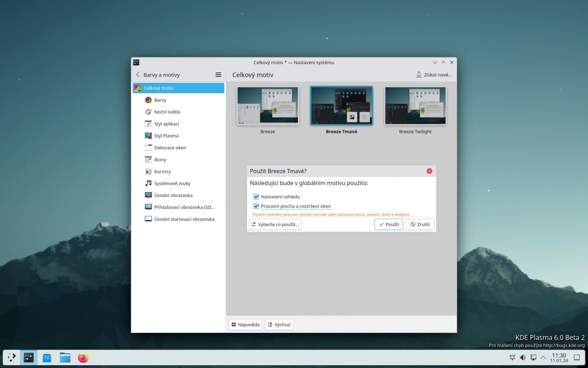Viewport: 588px width, 368px height.
Task: Click the Použít apply button
Action: click(389, 224)
